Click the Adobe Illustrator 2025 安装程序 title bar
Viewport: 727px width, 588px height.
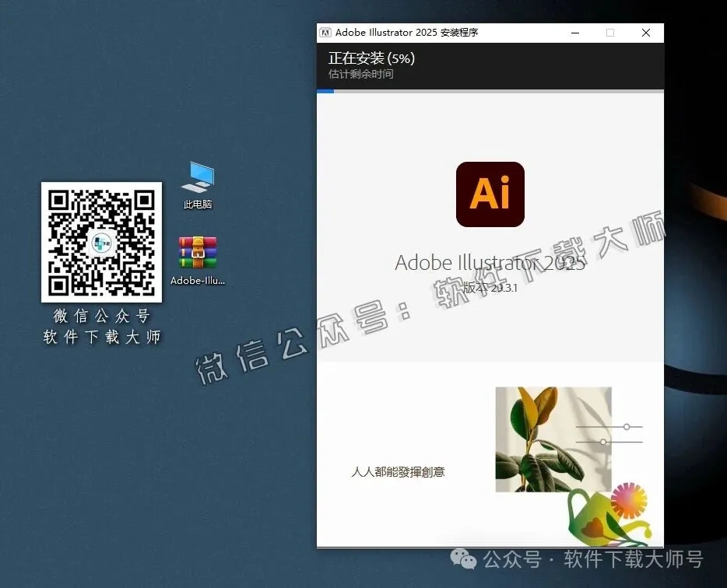tap(436, 33)
